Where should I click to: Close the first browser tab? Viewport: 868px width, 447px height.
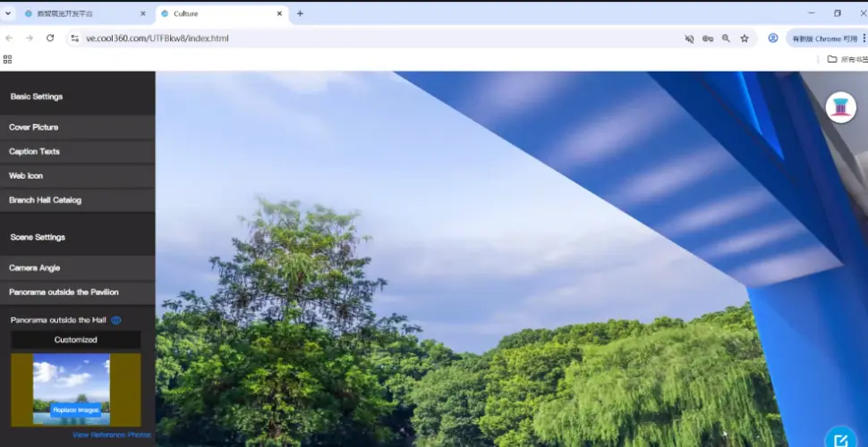pyautogui.click(x=143, y=13)
